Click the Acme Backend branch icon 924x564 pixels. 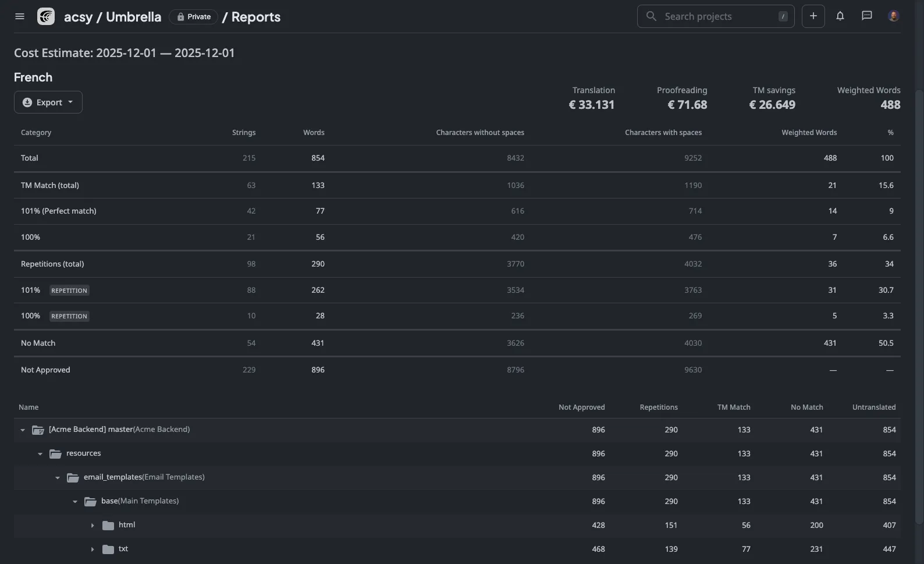(x=38, y=430)
